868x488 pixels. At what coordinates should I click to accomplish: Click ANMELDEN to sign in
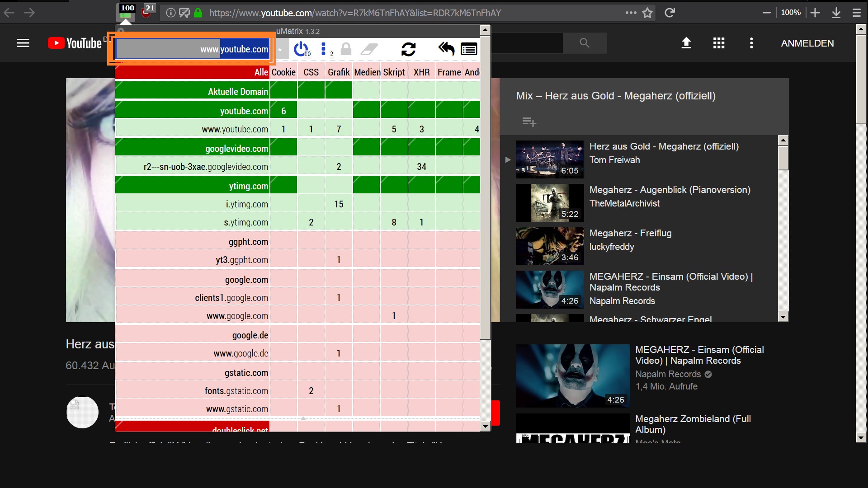tap(807, 43)
